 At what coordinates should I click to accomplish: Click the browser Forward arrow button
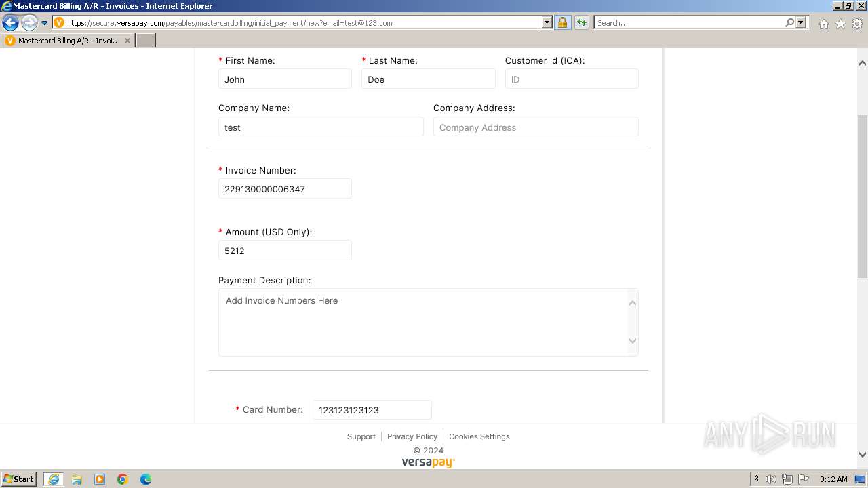click(x=28, y=22)
